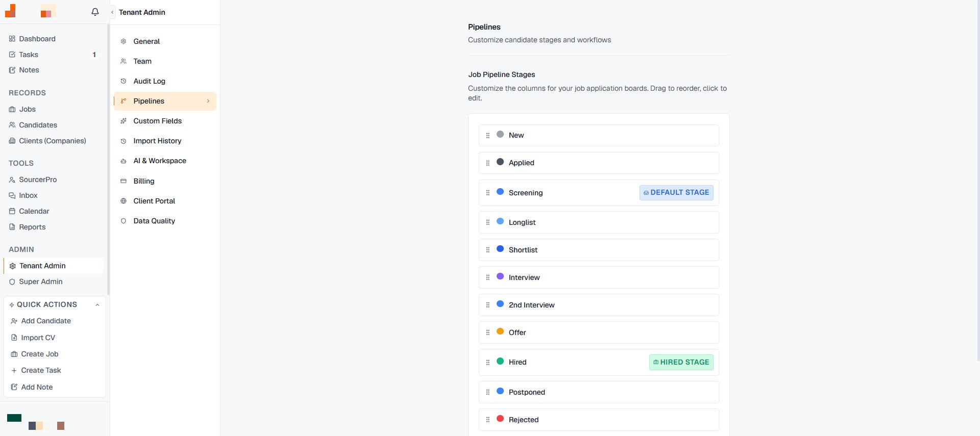Click the DEFAULT STAGE badge on Screening
This screenshot has width=980, height=436.
(676, 193)
